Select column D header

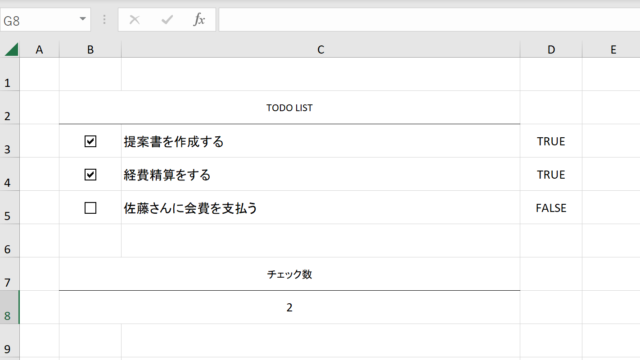(551, 49)
